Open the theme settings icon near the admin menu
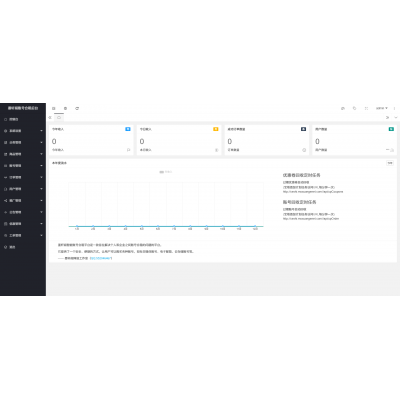 343,108
